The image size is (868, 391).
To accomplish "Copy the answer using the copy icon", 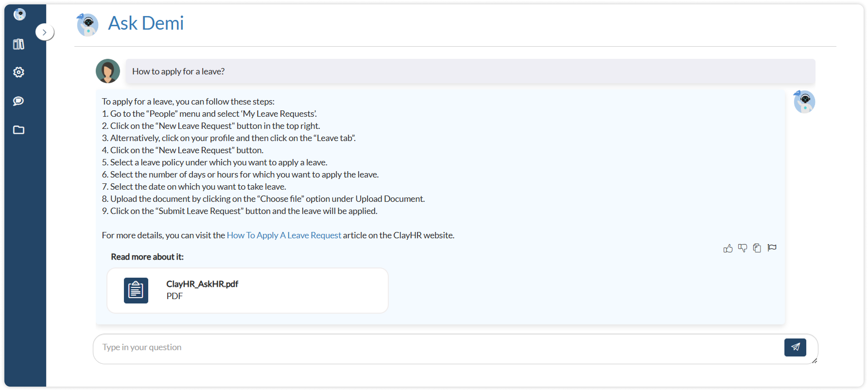I will tap(757, 248).
